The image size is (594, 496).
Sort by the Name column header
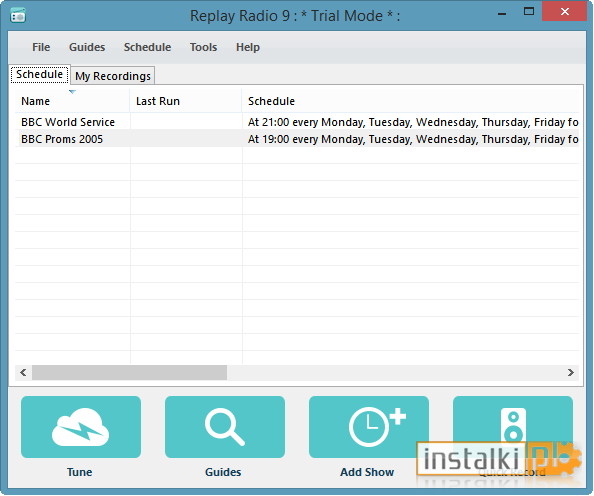(x=72, y=101)
